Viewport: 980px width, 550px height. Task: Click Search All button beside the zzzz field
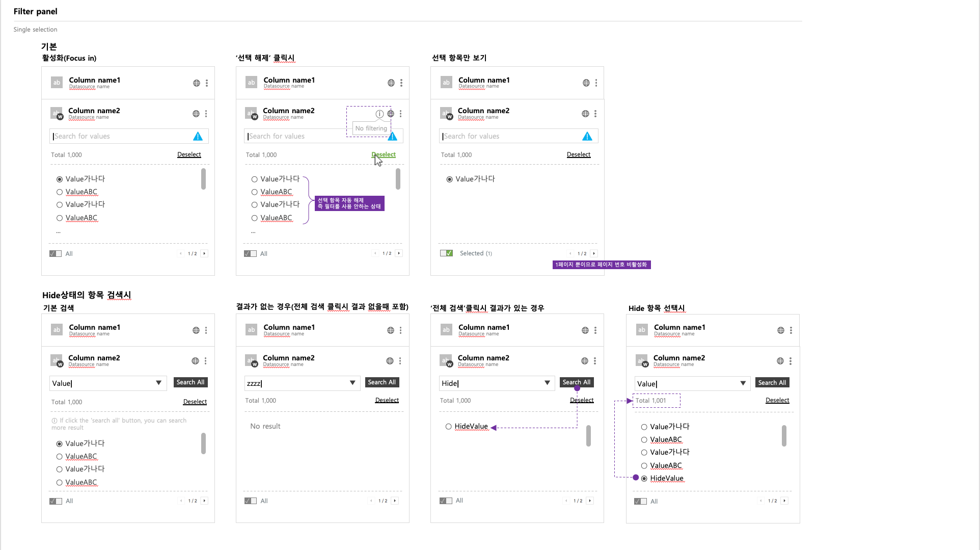(x=382, y=382)
